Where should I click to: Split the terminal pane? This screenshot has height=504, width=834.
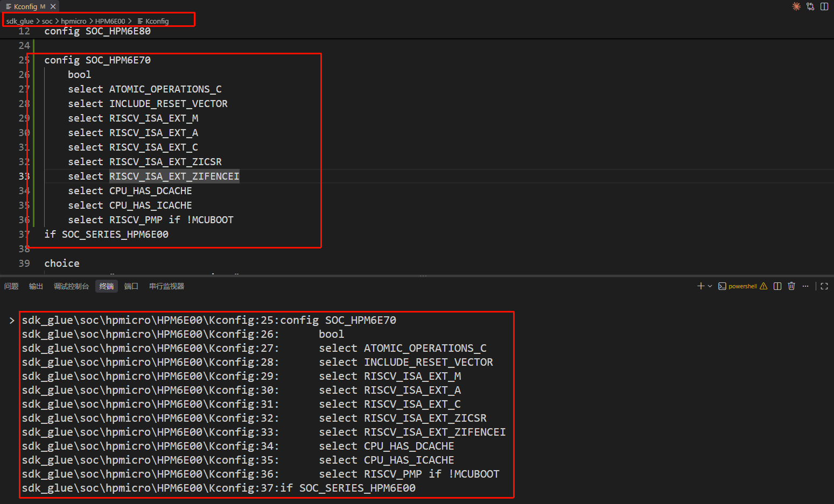(x=777, y=286)
